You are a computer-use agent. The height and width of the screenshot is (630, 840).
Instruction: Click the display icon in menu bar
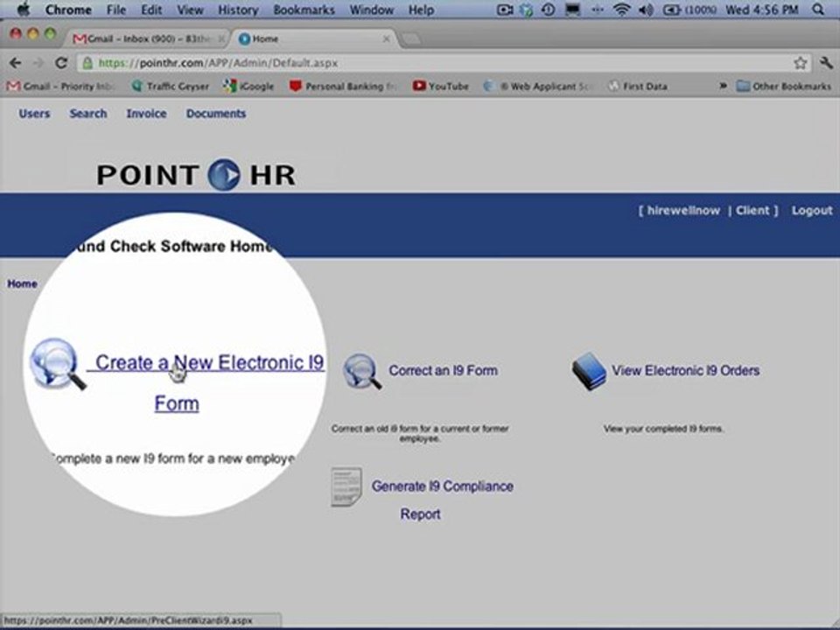[572, 10]
